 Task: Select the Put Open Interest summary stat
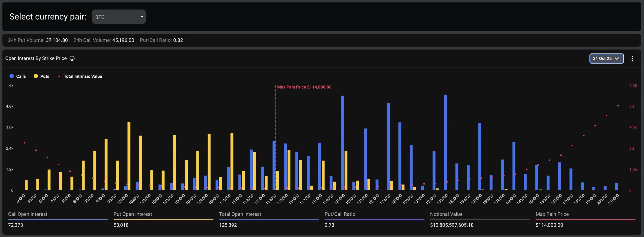133,214
